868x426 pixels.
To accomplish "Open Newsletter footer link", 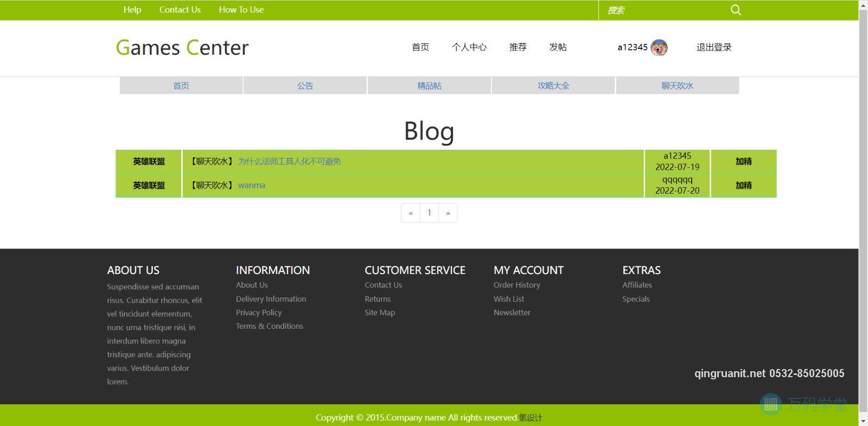I will point(512,313).
